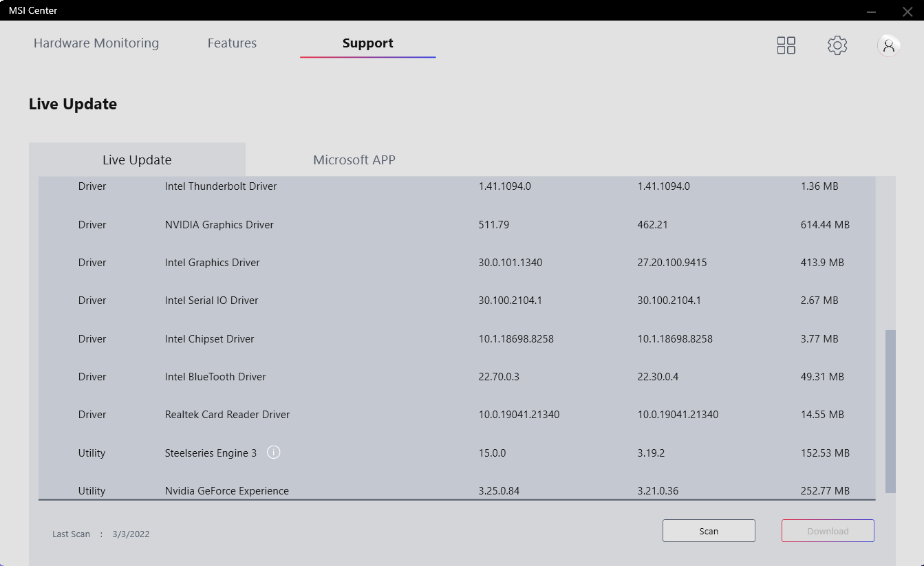Switch to Hardware Monitoring tab

[96, 43]
